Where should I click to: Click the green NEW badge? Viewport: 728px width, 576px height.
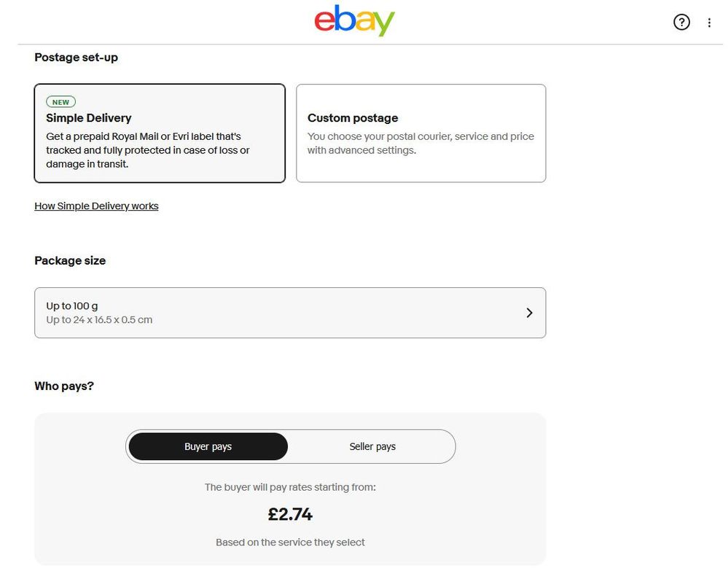(x=60, y=102)
